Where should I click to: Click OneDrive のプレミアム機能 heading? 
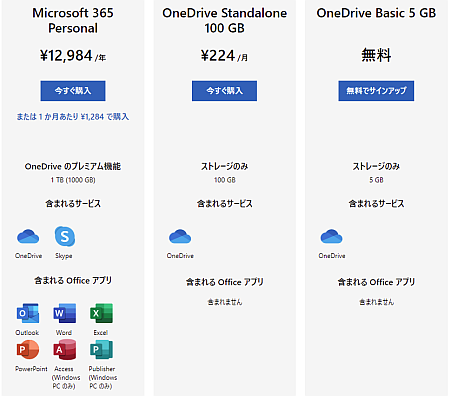pyautogui.click(x=73, y=166)
